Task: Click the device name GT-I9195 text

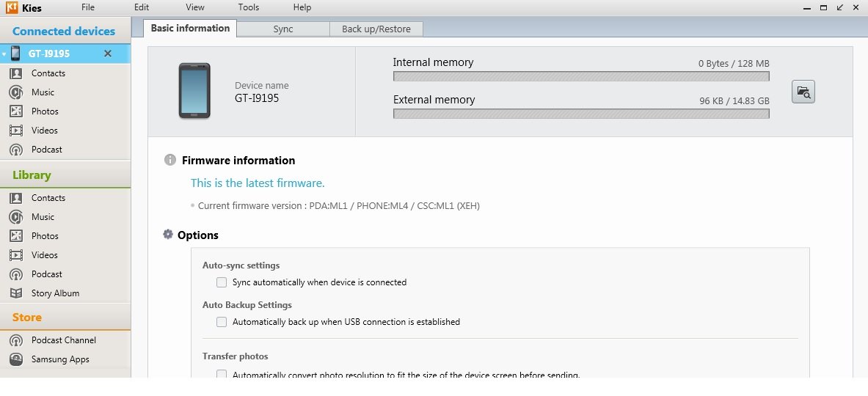Action: click(x=257, y=98)
